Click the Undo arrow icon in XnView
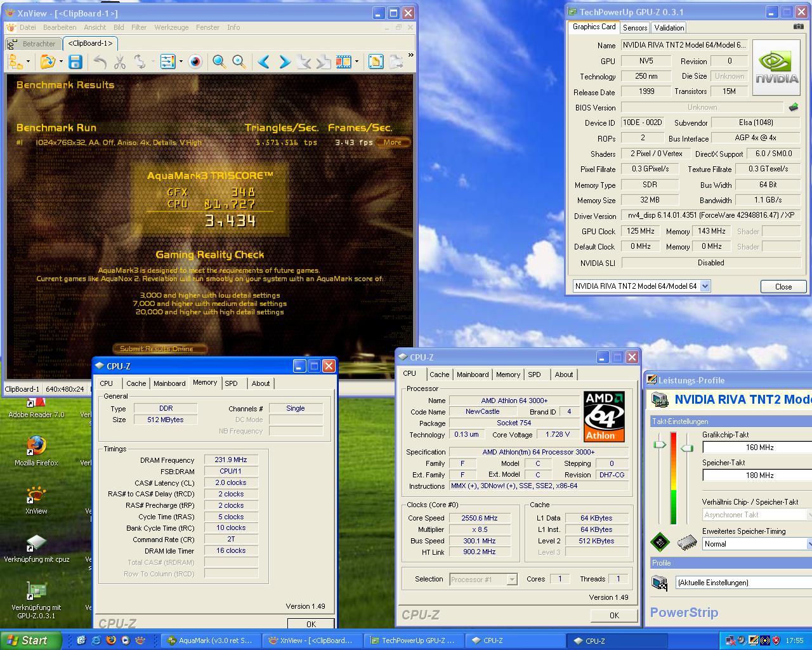 (x=100, y=62)
